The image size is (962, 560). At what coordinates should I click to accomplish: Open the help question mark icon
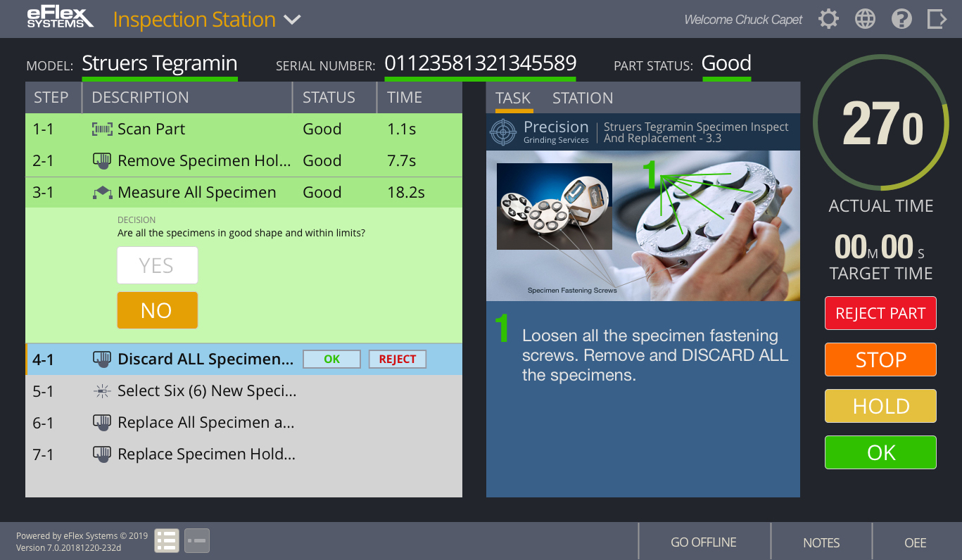[x=901, y=19]
